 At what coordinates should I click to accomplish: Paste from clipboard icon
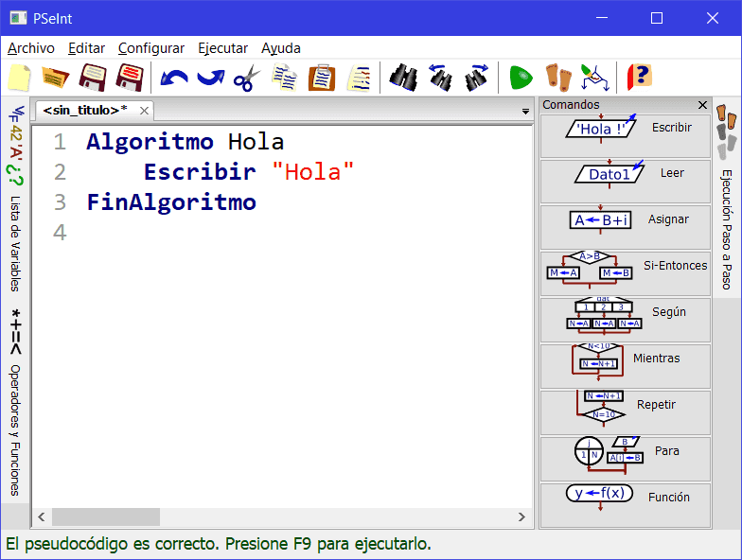pos(322,78)
